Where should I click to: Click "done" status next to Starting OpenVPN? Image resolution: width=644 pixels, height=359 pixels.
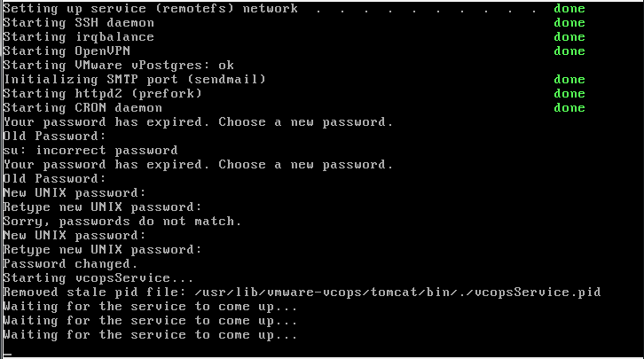569,51
